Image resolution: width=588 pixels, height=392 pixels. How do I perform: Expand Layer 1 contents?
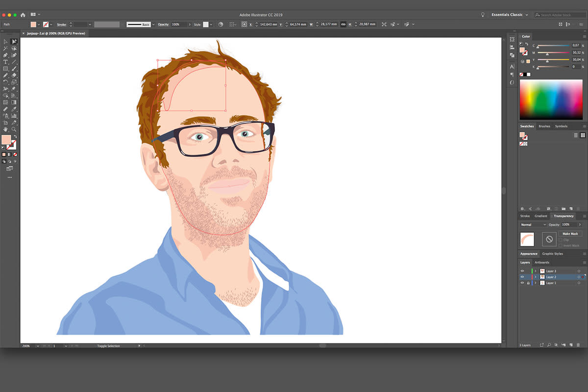click(x=535, y=283)
